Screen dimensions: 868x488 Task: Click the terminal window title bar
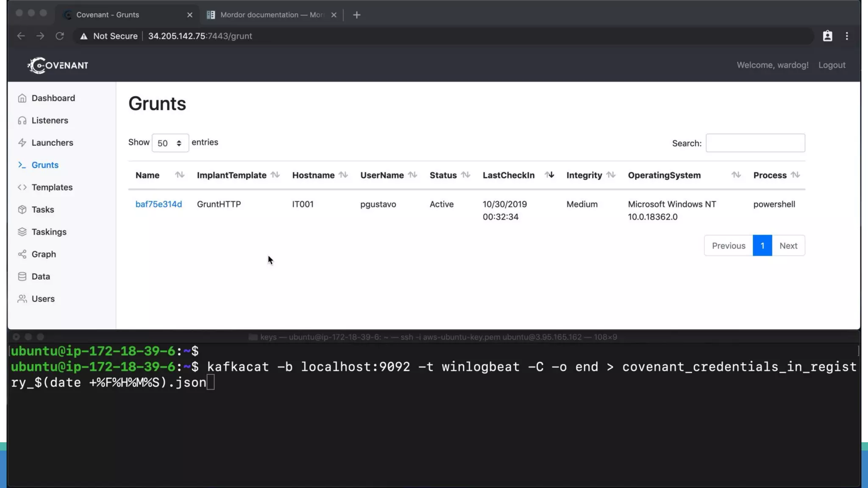point(434,337)
